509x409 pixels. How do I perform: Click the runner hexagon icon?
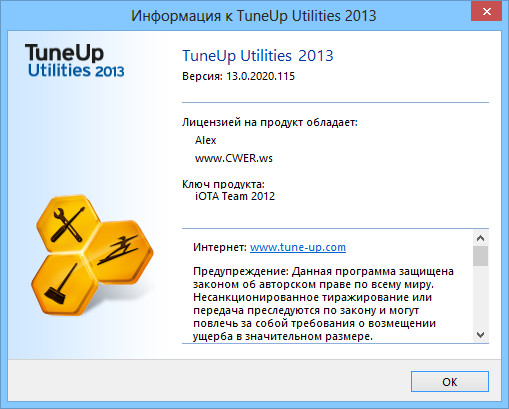pyautogui.click(x=119, y=252)
